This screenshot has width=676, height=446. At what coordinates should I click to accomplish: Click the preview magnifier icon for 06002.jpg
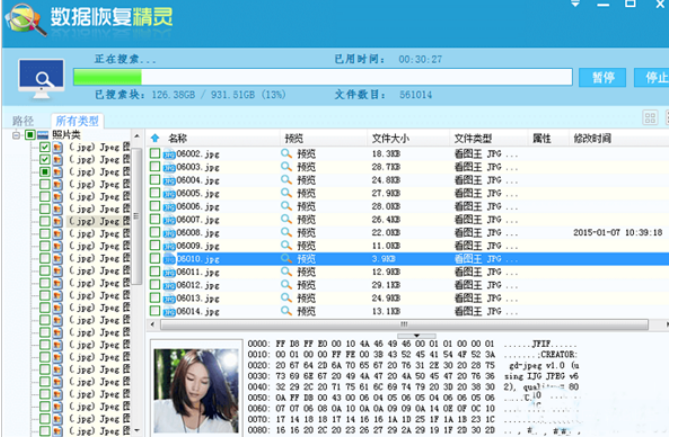(x=286, y=155)
